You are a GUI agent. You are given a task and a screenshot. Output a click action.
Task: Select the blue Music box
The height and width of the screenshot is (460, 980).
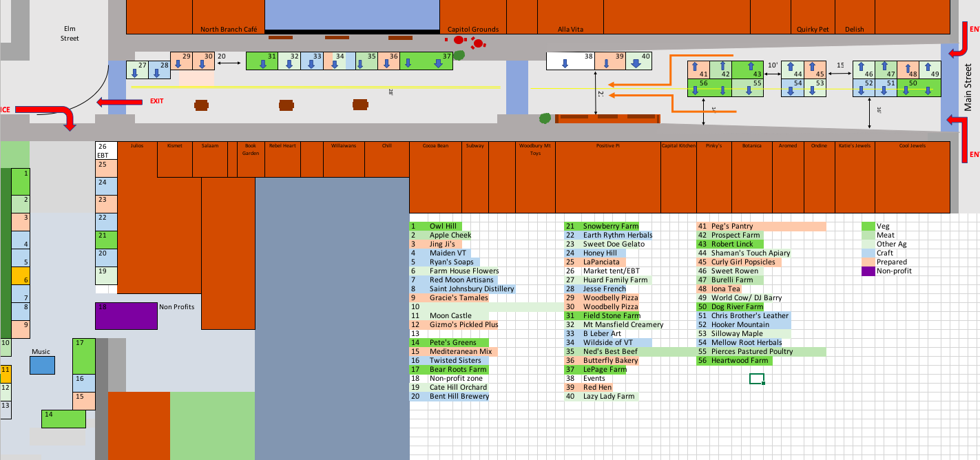(42, 365)
